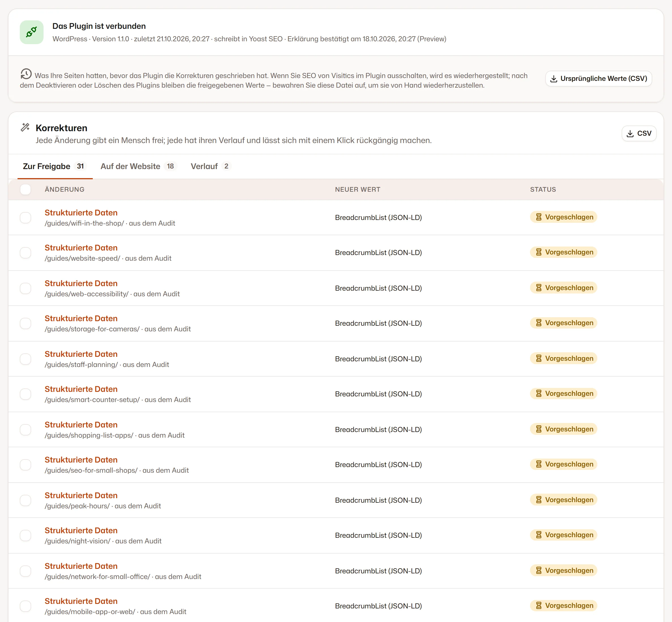This screenshot has height=622, width=672.
Task: Select the staff-planning row checkbox
Action: pyautogui.click(x=25, y=359)
